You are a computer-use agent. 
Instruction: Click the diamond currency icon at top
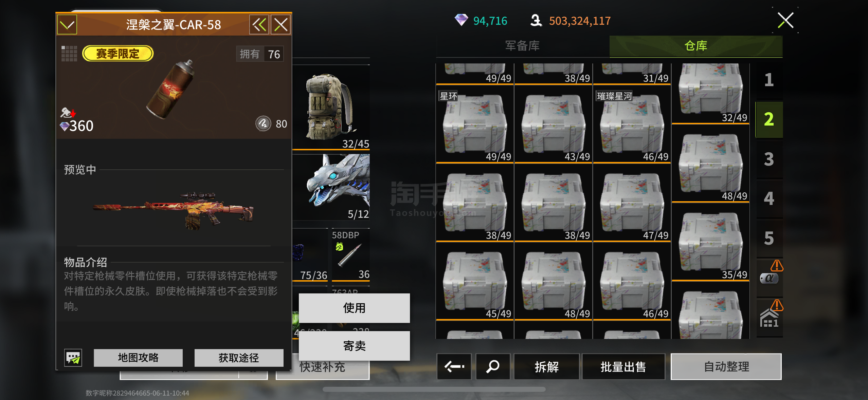pos(461,20)
